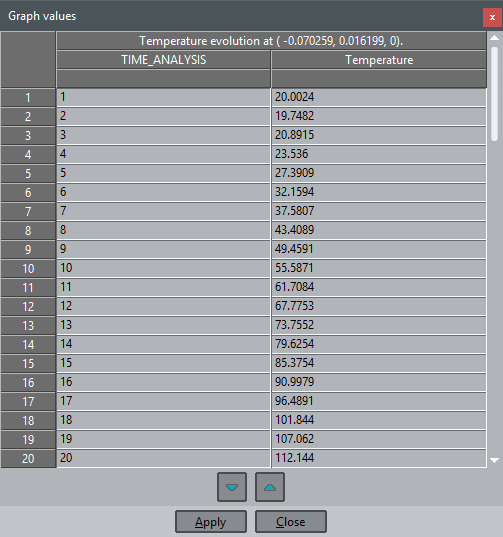Select the Temperature column header
The image size is (503, 537).
[379, 60]
